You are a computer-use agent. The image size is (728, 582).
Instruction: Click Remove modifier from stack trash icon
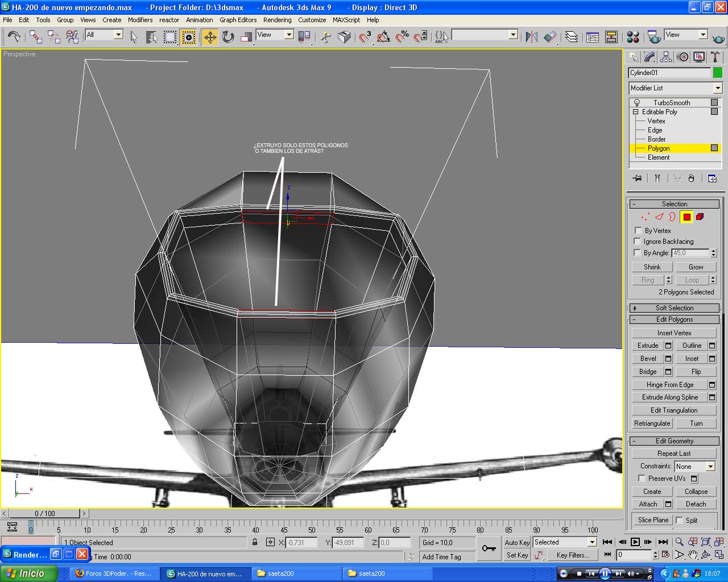pyautogui.click(x=691, y=178)
